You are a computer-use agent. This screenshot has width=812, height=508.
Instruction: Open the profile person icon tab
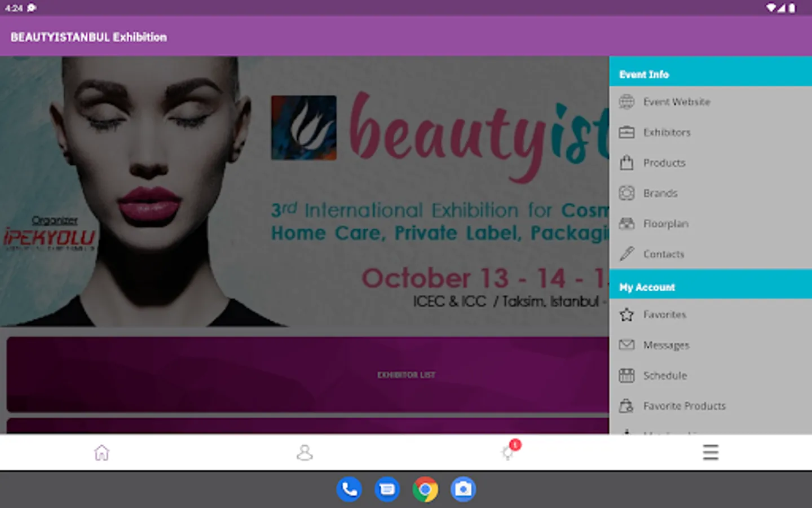(304, 452)
